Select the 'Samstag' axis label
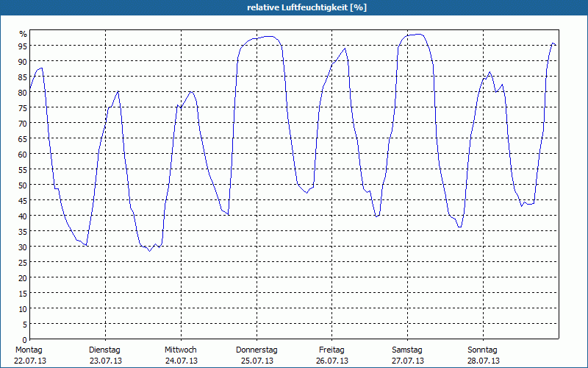 pos(407,350)
